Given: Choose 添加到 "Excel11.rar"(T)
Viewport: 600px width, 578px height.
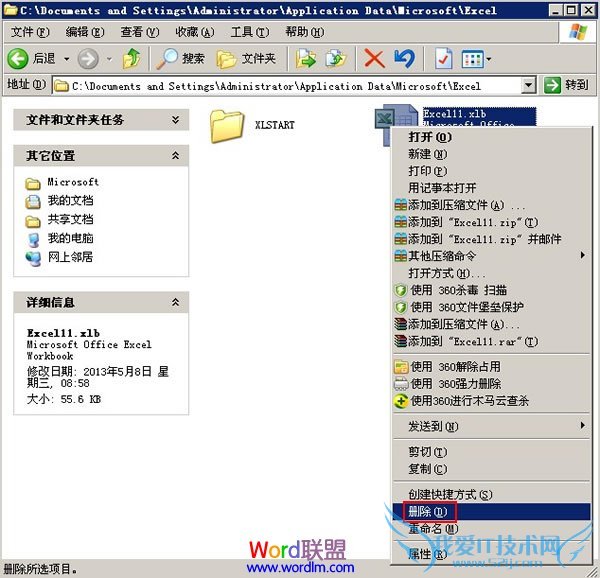Looking at the screenshot, I should [x=491, y=341].
